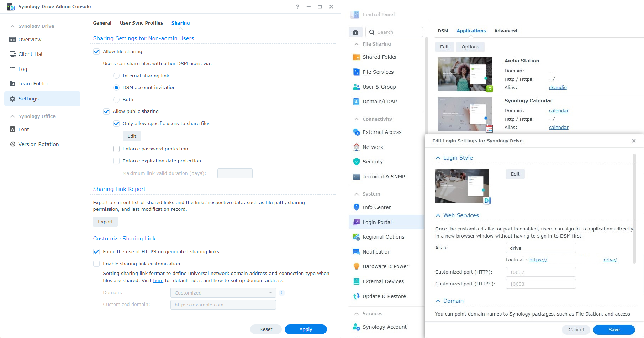Select the Settings gear icon

pyautogui.click(x=12, y=99)
